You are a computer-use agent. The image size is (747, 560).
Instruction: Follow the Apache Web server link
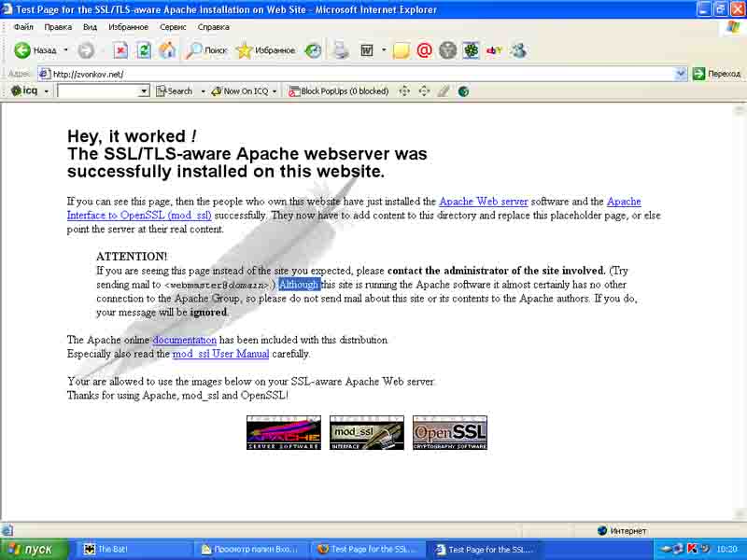coord(483,202)
